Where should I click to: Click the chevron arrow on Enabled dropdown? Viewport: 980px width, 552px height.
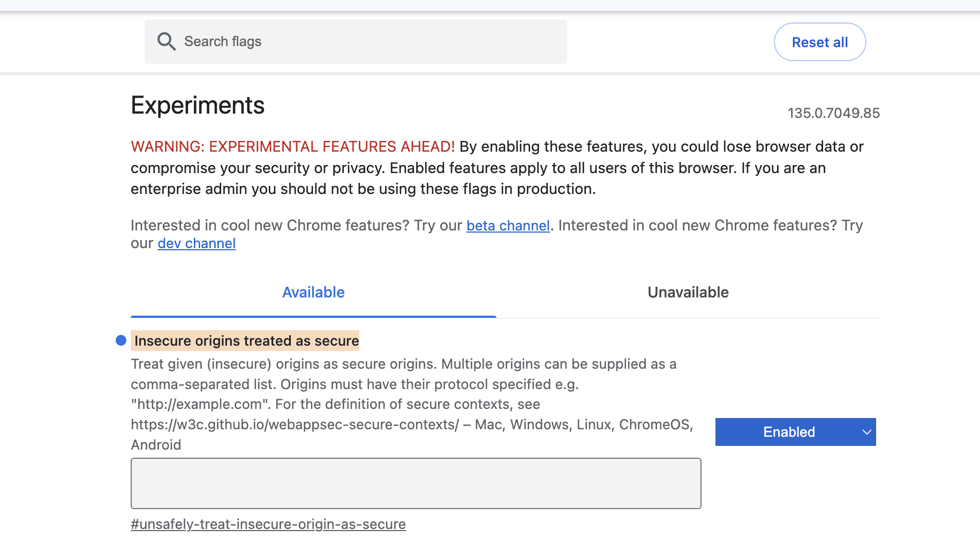click(866, 432)
